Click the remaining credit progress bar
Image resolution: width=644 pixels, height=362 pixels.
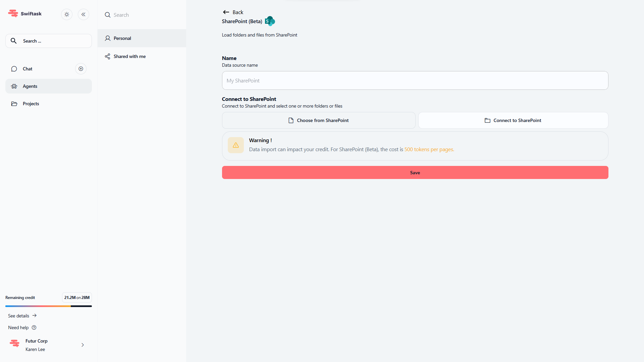[x=49, y=306]
